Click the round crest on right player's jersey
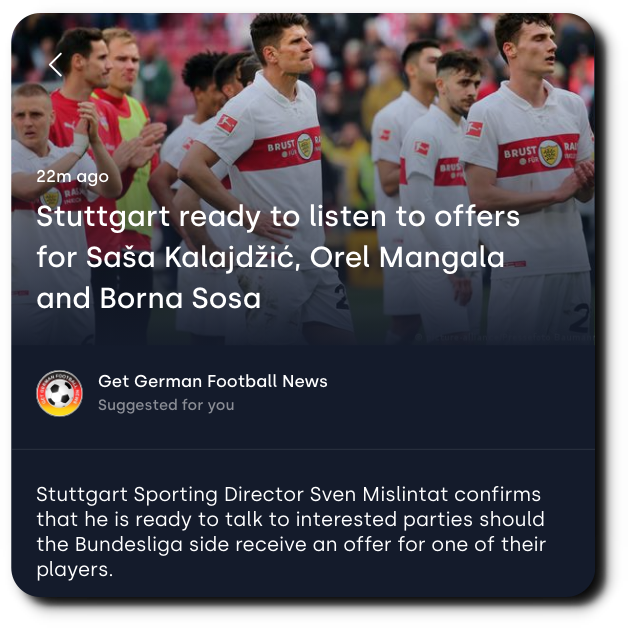This screenshot has height=628, width=628. click(x=550, y=154)
